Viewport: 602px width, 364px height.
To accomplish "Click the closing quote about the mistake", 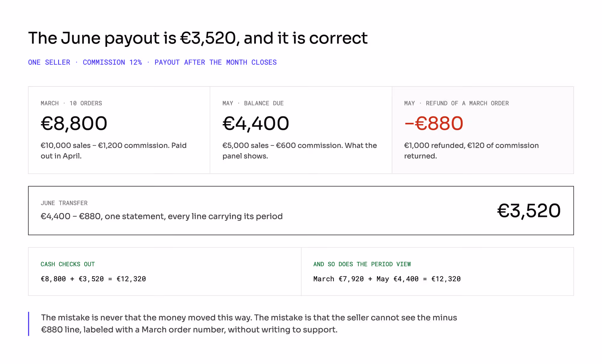I will tap(249, 324).
